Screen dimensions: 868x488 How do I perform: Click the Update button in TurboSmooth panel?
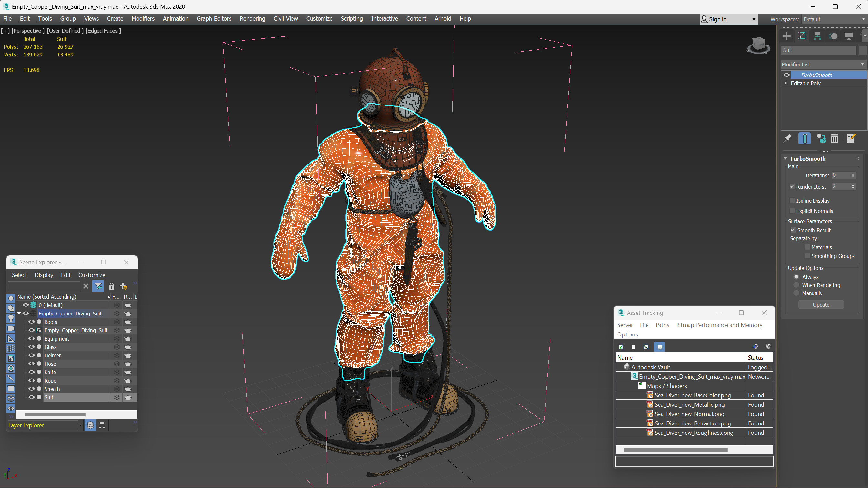click(x=821, y=304)
